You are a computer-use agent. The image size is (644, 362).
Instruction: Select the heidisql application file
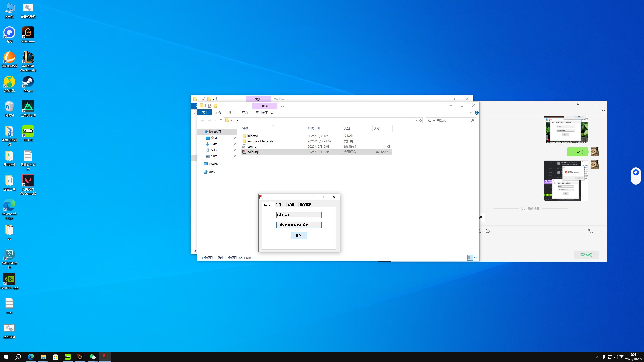[253, 152]
